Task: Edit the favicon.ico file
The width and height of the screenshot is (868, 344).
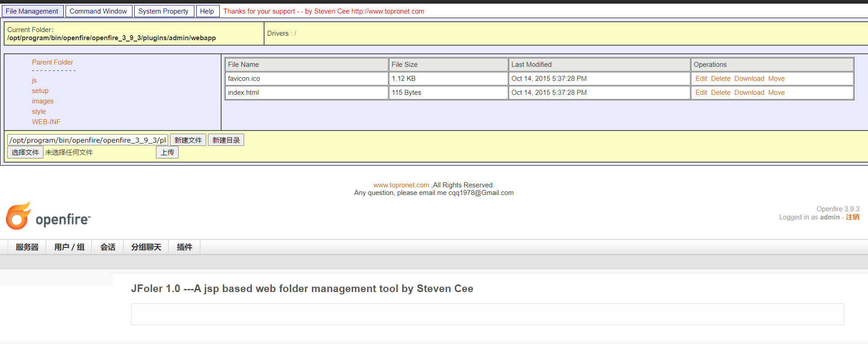Action: [x=701, y=79]
